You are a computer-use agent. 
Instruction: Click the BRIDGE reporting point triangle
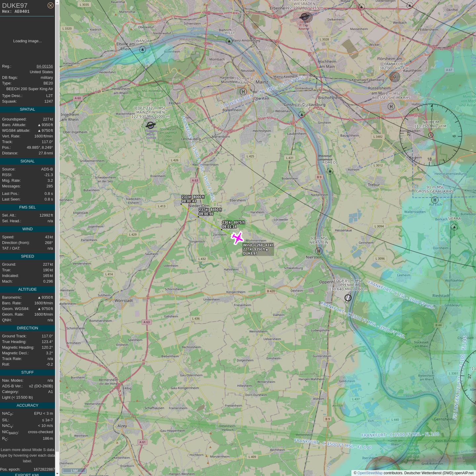pos(302,114)
